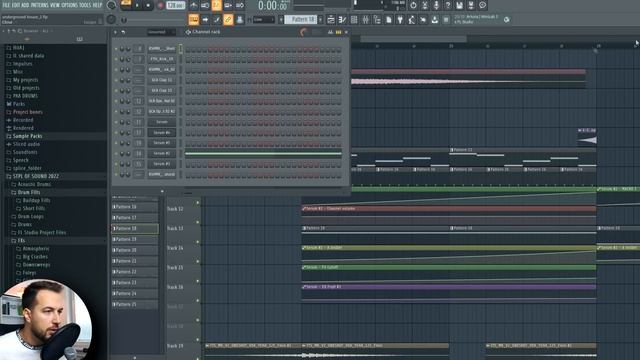640x360 pixels.
Task: Click the Serum #3 channel button
Action: [162, 164]
